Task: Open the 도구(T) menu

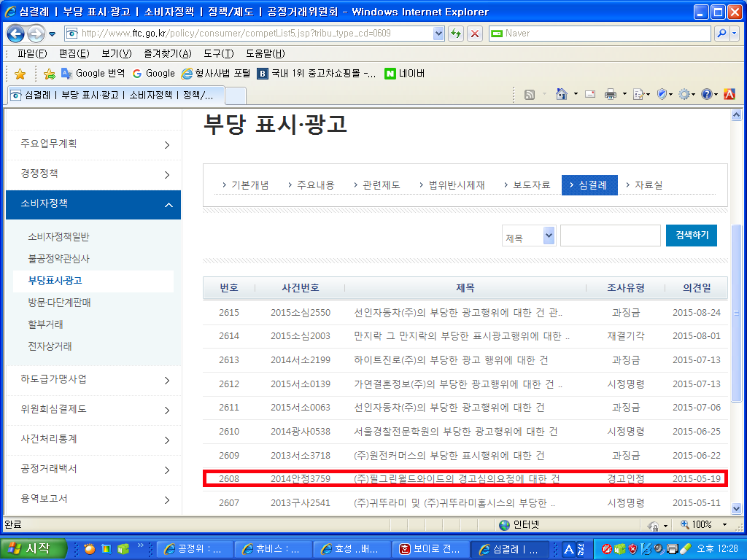Action: (218, 53)
